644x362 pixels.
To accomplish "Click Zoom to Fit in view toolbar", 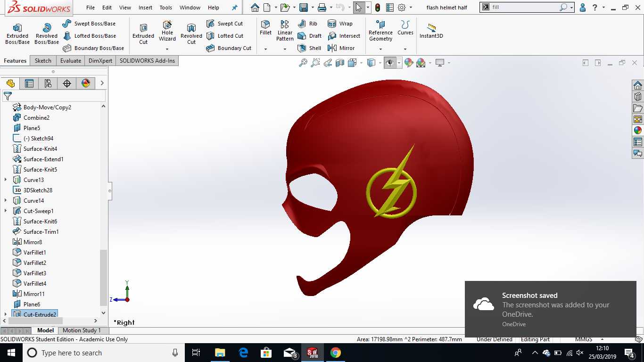I will coord(303,63).
